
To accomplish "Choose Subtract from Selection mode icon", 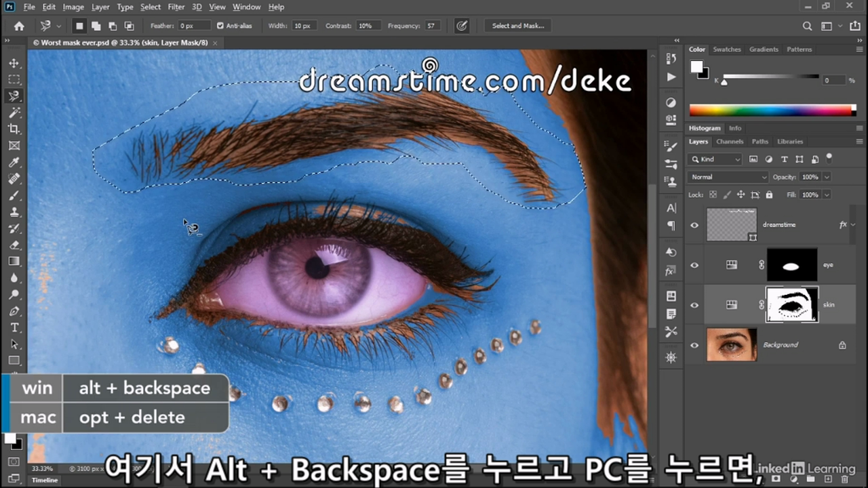I will pos(113,26).
